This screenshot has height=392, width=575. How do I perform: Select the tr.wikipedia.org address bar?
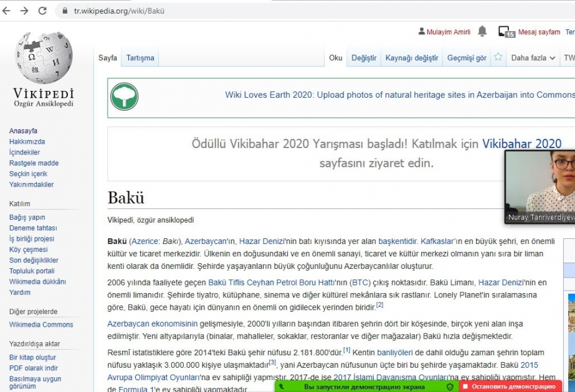click(x=119, y=11)
